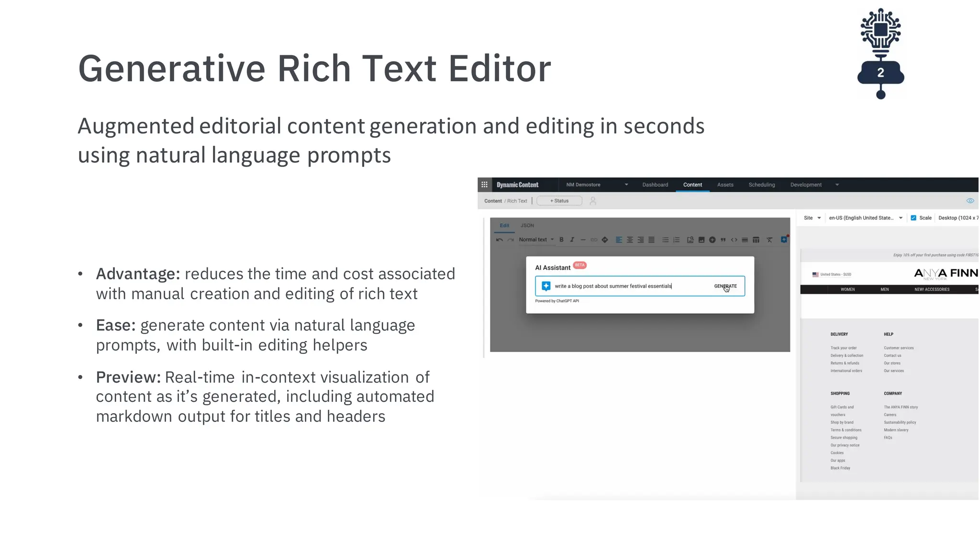Click the dash formatting icon next to italic
The image size is (980, 551).
(583, 240)
